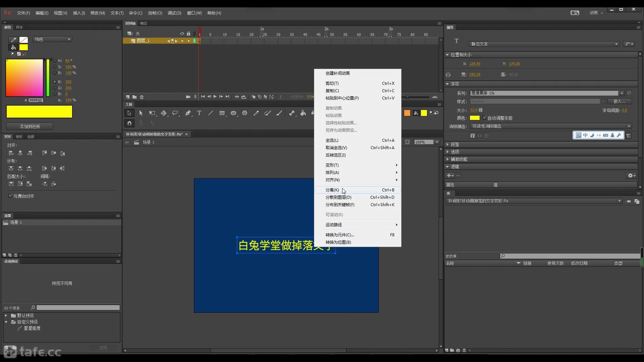Enable onion skin in timeline
Screen dimensions: 644x362
click(x=253, y=97)
